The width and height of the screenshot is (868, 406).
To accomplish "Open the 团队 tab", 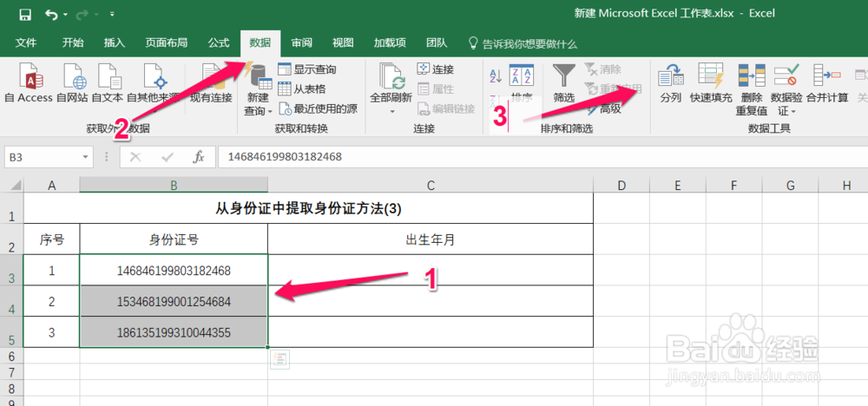I will tap(437, 43).
